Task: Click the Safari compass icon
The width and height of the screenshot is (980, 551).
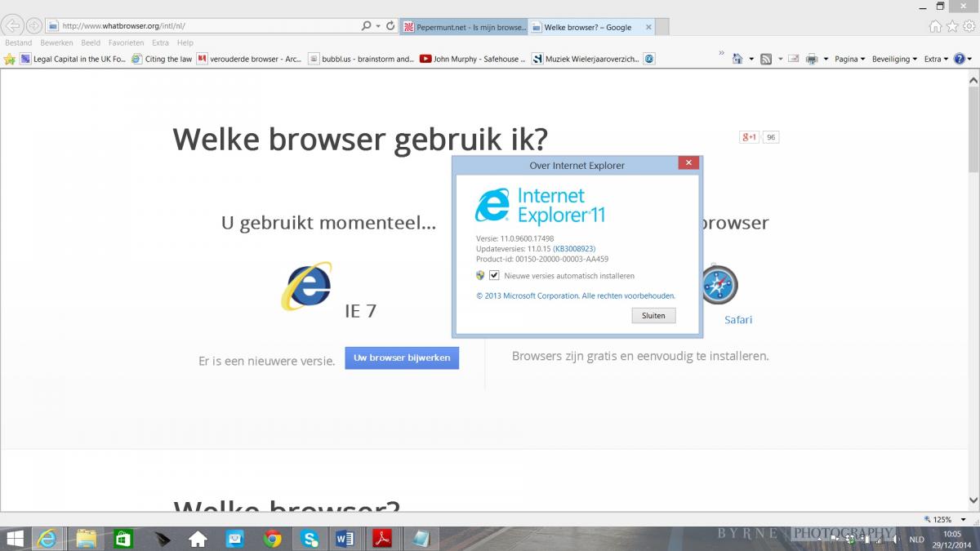Action: point(719,284)
